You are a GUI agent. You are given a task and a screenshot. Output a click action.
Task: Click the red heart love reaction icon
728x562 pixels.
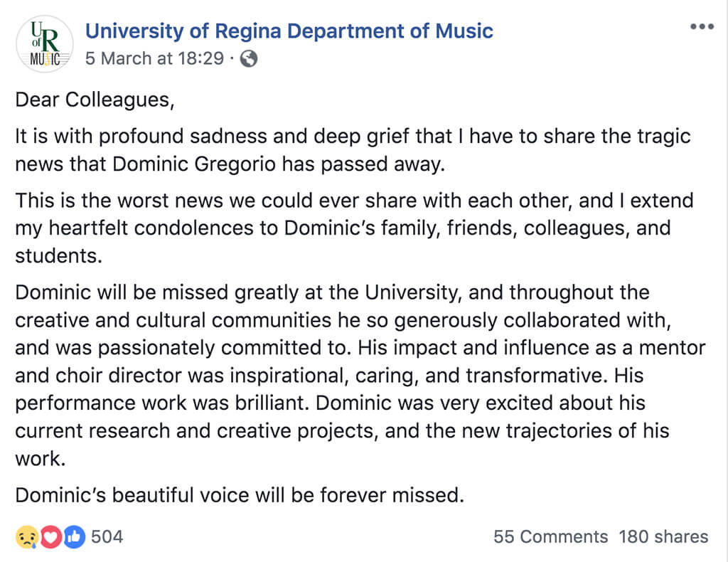pyautogui.click(x=50, y=536)
